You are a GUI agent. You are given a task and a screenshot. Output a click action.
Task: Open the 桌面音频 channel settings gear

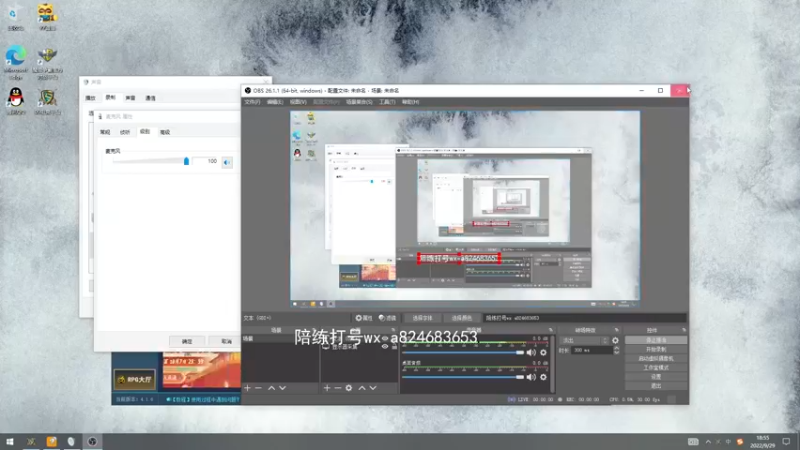click(x=543, y=377)
